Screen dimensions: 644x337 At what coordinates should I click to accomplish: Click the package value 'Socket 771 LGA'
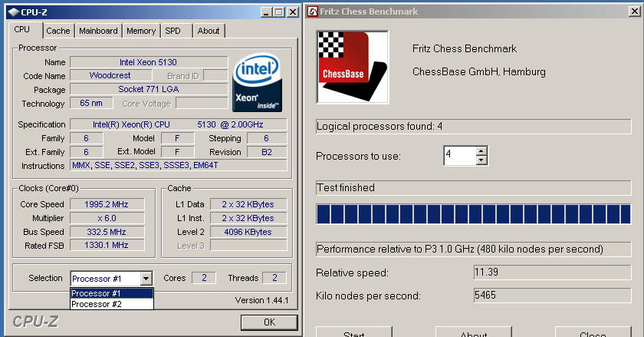click(148, 89)
